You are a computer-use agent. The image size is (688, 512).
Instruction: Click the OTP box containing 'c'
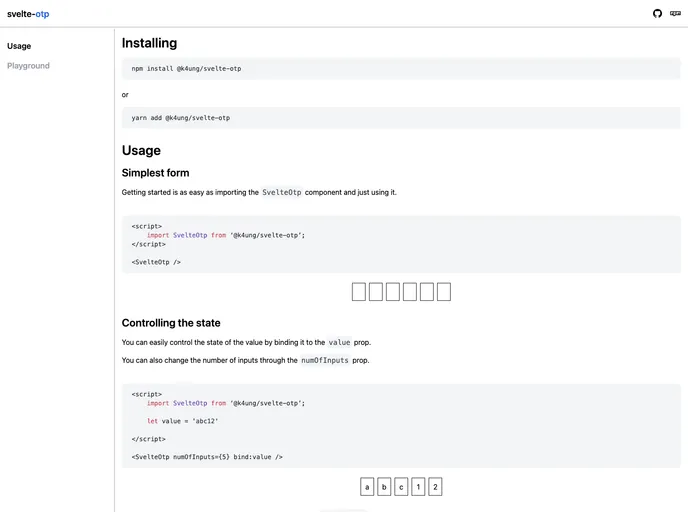401,487
